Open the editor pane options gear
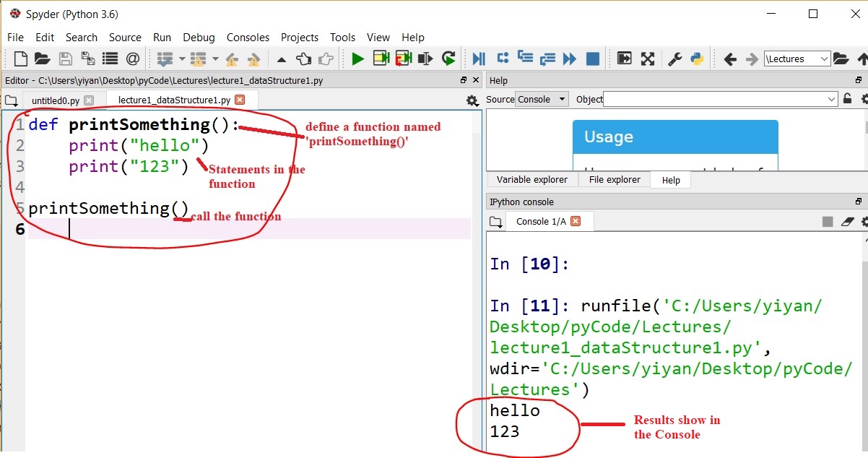Image resolution: width=868 pixels, height=458 pixels. (472, 100)
